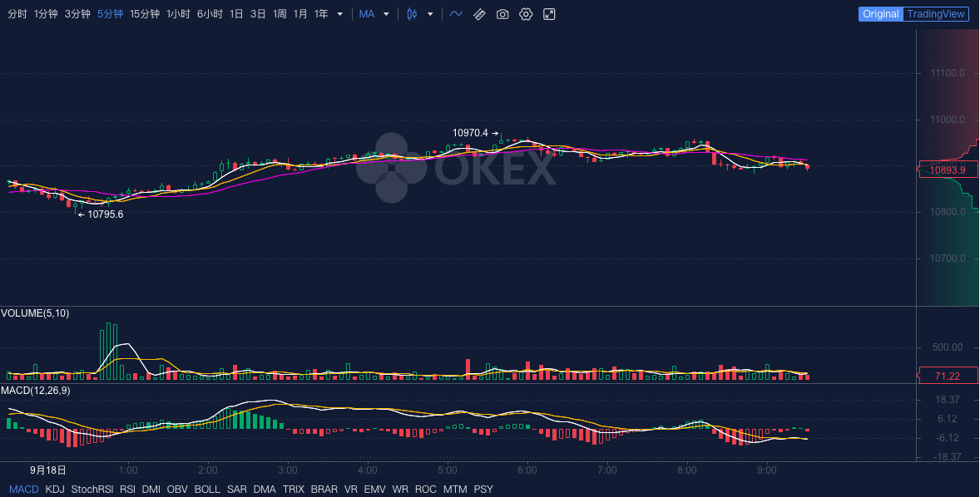Select the 5分钟 interval
Screen dimensions: 980x497
pos(110,14)
